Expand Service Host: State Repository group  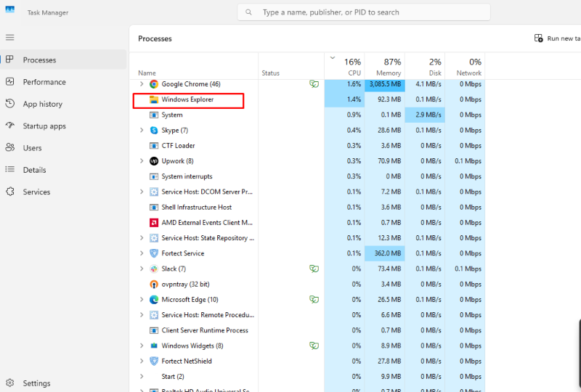coord(142,238)
